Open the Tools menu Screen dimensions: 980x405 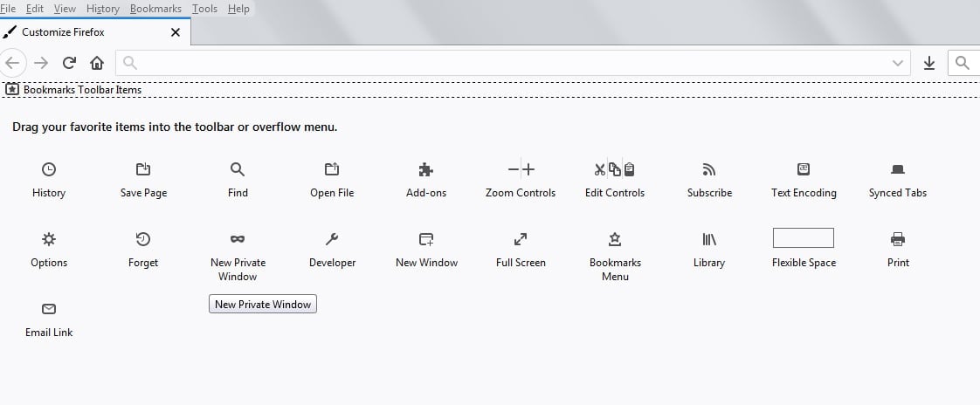tap(204, 9)
